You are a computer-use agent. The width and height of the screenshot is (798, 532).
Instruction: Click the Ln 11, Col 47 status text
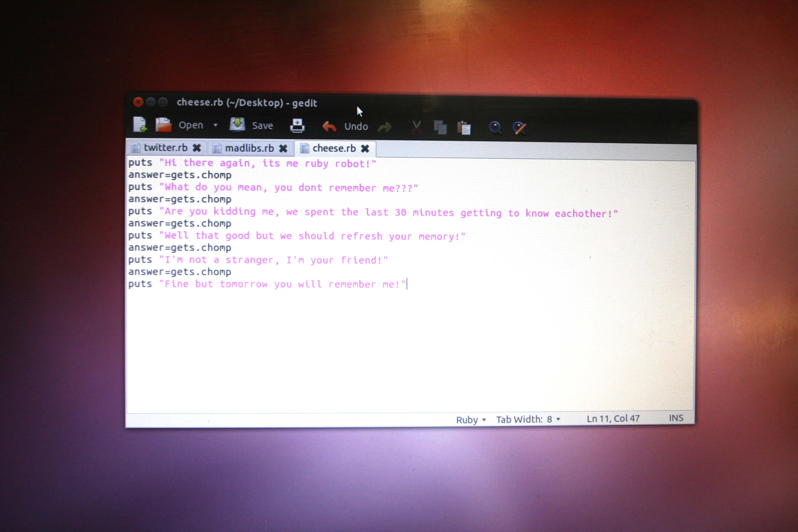pyautogui.click(x=613, y=419)
